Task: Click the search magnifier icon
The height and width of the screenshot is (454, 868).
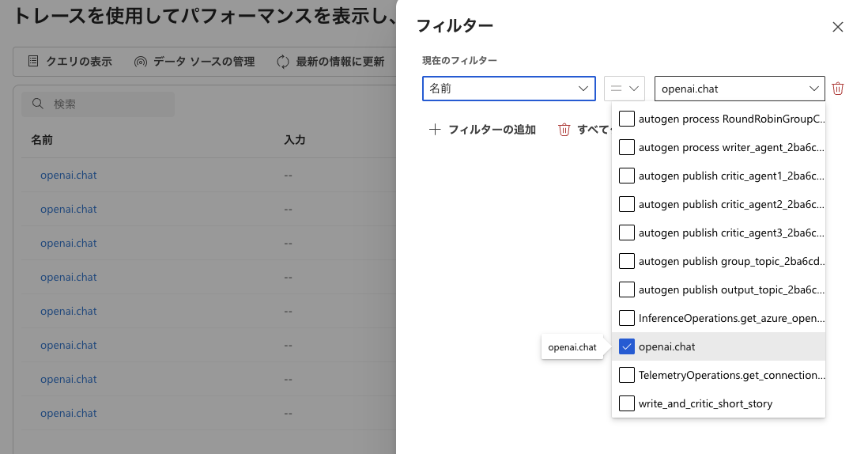Action: pyautogui.click(x=37, y=104)
